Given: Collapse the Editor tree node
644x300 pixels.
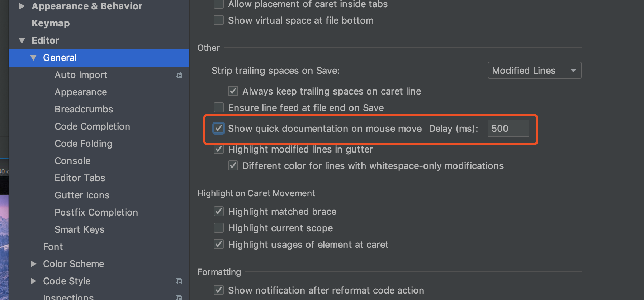Looking at the screenshot, I should point(22,40).
